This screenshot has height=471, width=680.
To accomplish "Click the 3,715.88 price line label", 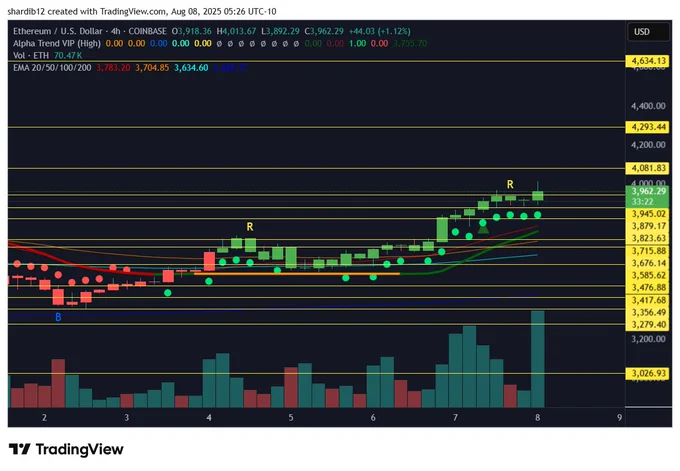I will tap(648, 251).
